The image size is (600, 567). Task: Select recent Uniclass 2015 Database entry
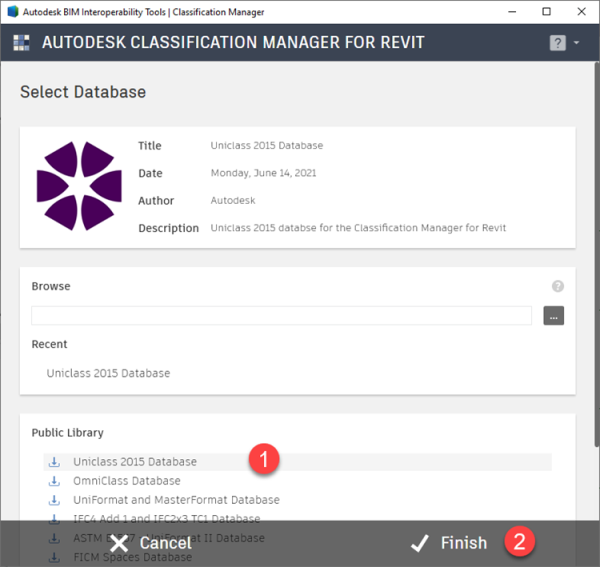[x=108, y=373]
